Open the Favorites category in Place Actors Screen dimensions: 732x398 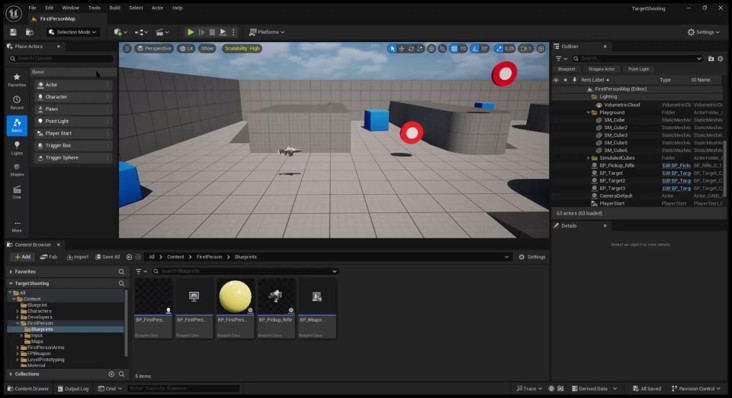17,80
